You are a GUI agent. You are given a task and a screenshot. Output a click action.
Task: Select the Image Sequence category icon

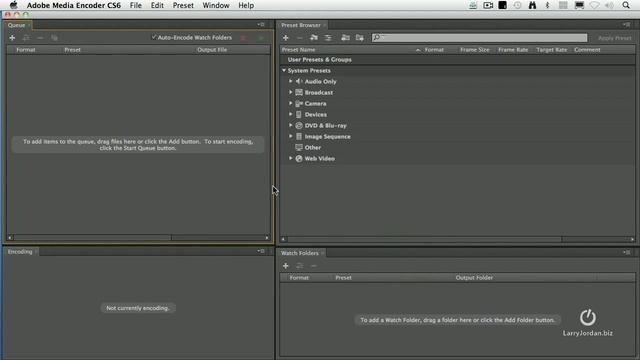299,136
